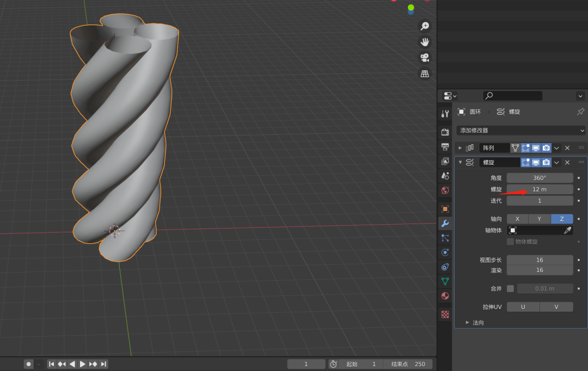Viewport: 588px width, 371px height.
Task: Switch perspective/orthographic grid icon
Action: coord(425,73)
